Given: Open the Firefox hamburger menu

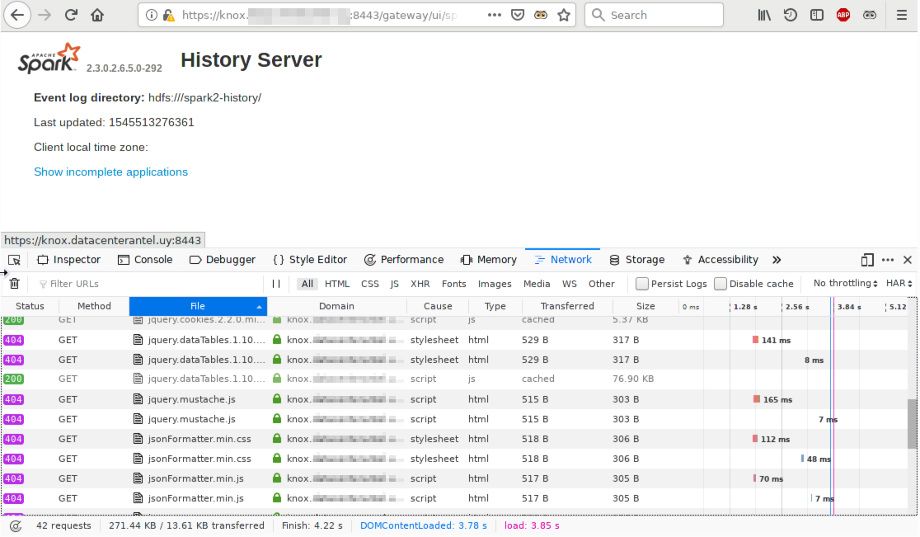Looking at the screenshot, I should pyautogui.click(x=902, y=15).
